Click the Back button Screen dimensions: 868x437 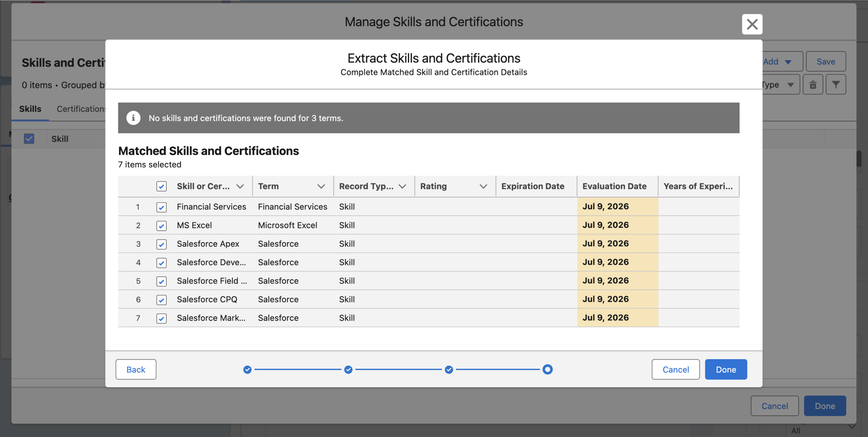pyautogui.click(x=136, y=370)
